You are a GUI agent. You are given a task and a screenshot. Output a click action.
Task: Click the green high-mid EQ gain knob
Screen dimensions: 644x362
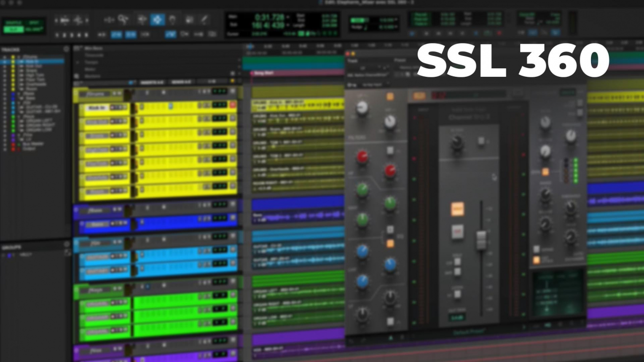[x=363, y=189]
